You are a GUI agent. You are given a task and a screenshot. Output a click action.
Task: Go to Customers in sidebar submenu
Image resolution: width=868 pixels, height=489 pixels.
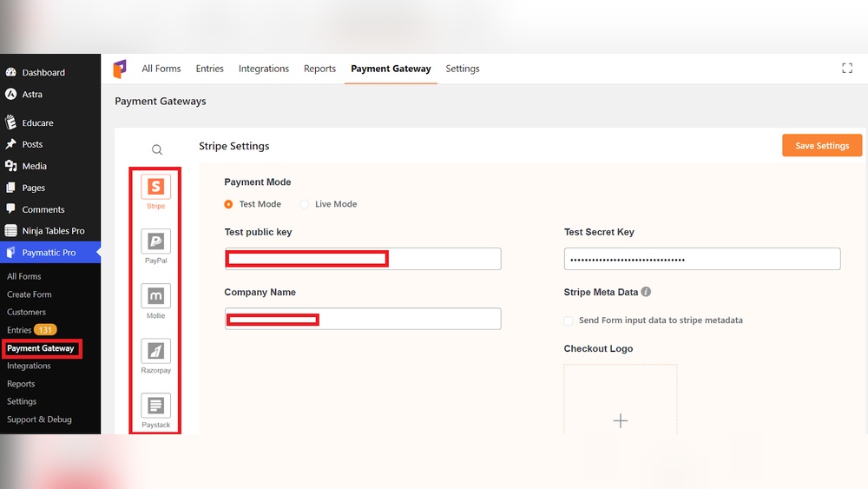pyautogui.click(x=27, y=313)
